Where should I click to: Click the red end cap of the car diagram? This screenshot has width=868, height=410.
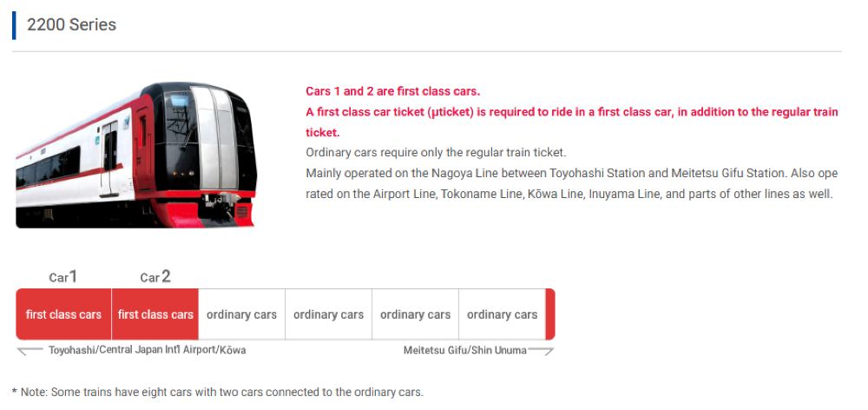pyautogui.click(x=549, y=314)
